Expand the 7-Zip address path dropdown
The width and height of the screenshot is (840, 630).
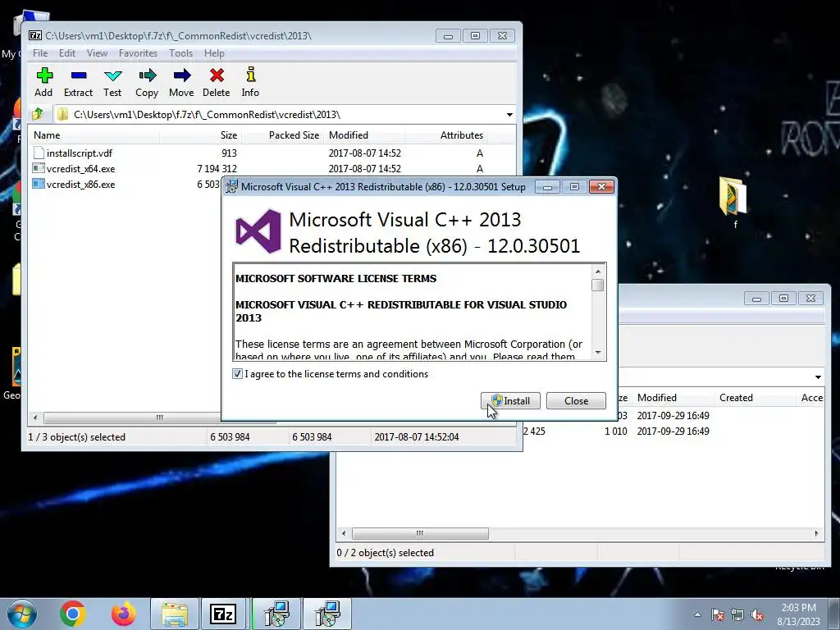509,114
